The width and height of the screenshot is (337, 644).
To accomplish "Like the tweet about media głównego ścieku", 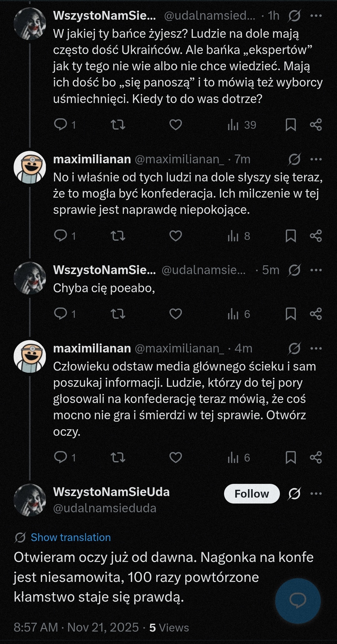I will click(175, 457).
